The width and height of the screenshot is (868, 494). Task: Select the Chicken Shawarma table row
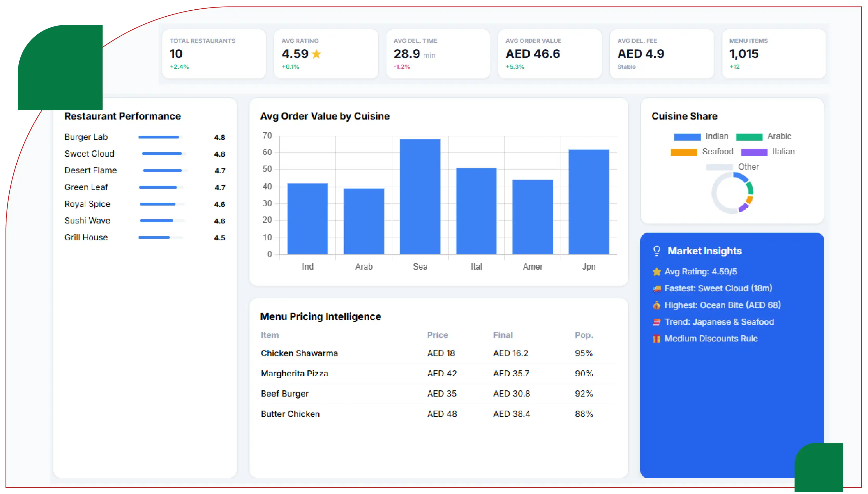[x=438, y=353]
